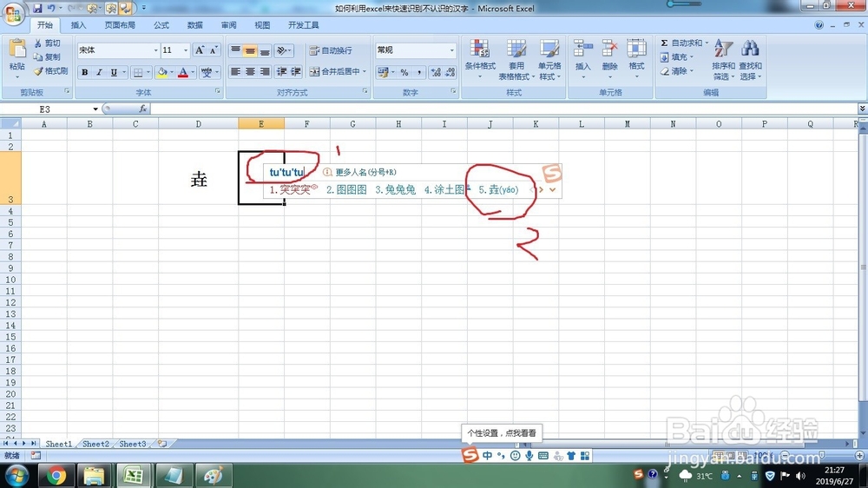This screenshot has width=868, height=488.
Task: Open the font size dropdown showing 11
Action: click(x=186, y=50)
